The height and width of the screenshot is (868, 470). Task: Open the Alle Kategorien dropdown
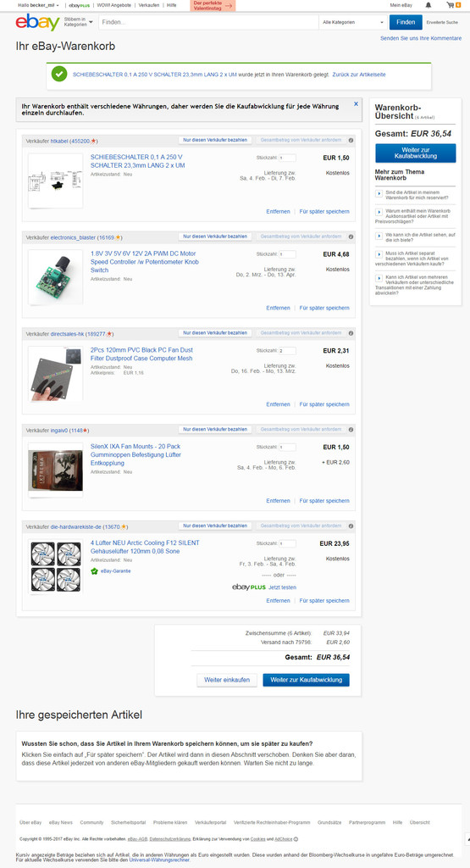[x=353, y=23]
